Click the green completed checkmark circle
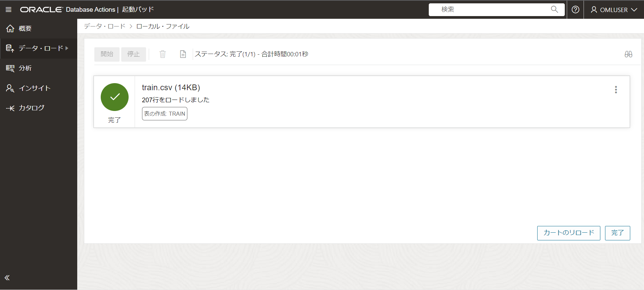 pyautogui.click(x=114, y=97)
